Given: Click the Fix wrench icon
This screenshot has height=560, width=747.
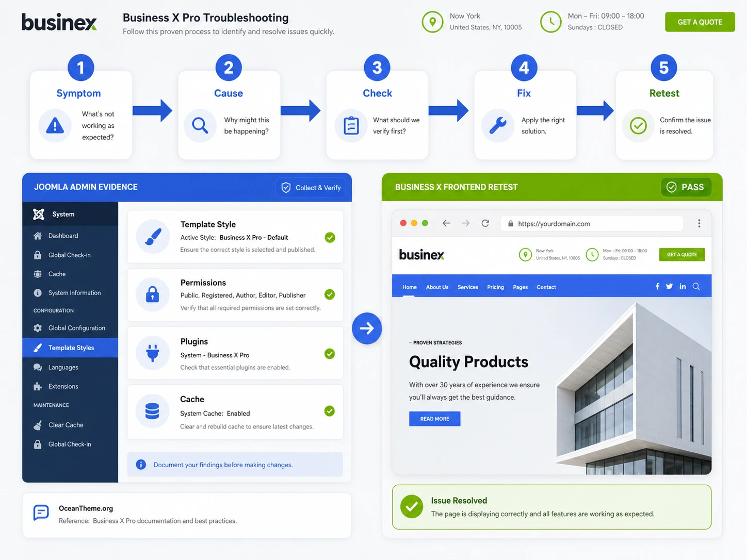Looking at the screenshot, I should point(498,125).
